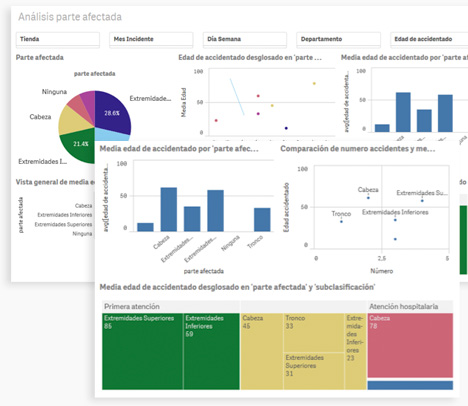Select the tallest bar in the background bar chart
Image resolution: width=468 pixels, height=406 pixels.
pyautogui.click(x=403, y=112)
